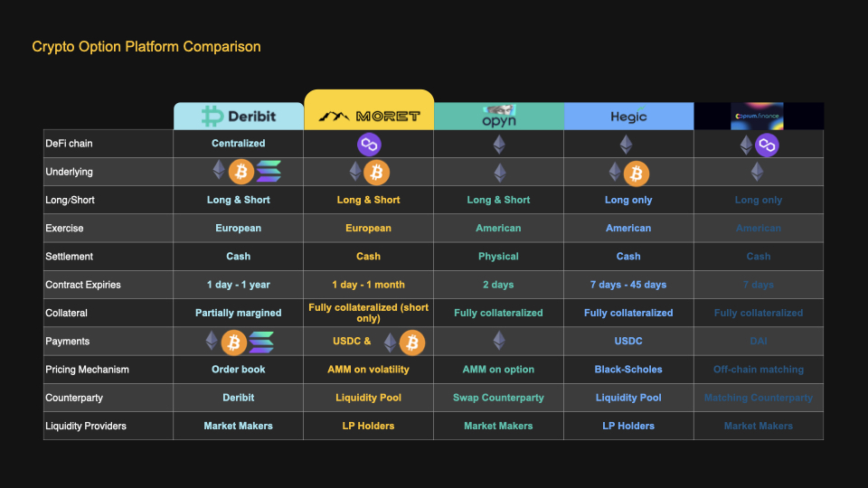Click the 'Black-Scholes' cell under Hegic
The image size is (868, 488).
pyautogui.click(x=628, y=369)
